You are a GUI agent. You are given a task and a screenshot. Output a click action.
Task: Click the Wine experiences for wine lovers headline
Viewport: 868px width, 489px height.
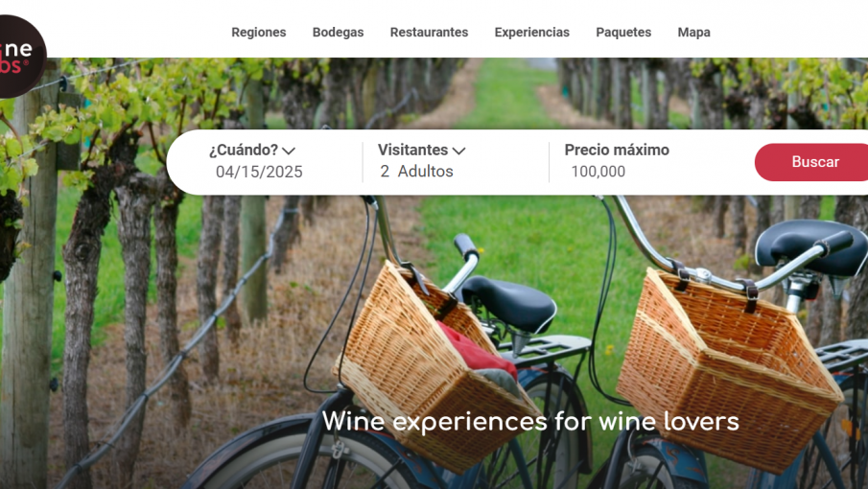530,422
